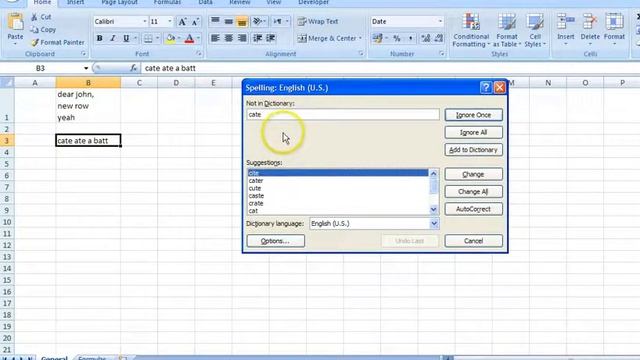Click the Change All button

click(473, 192)
